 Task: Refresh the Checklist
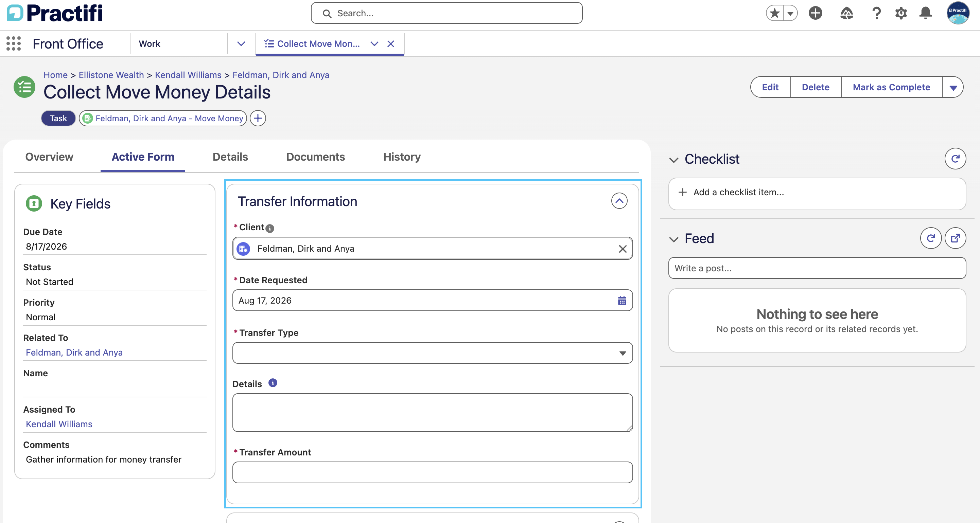[x=955, y=159]
